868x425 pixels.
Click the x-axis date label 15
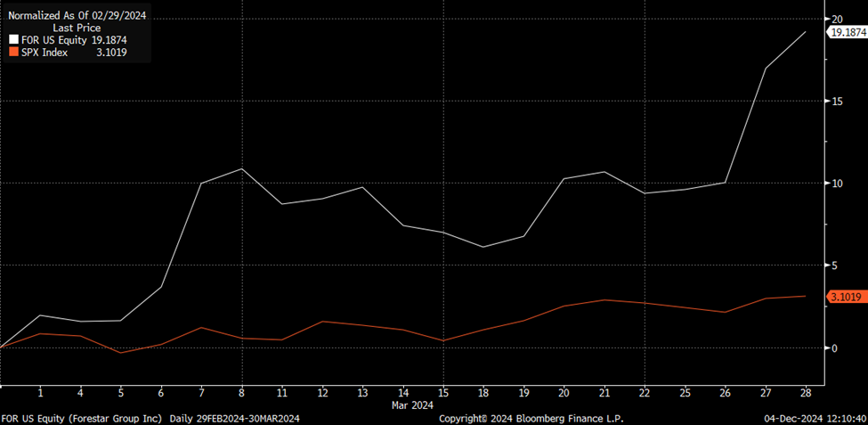pyautogui.click(x=442, y=392)
